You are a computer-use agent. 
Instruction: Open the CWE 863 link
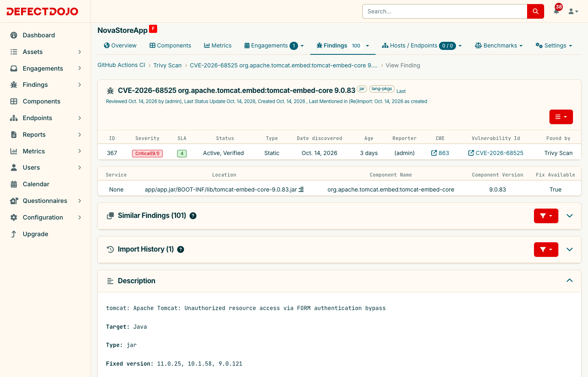[440, 153]
